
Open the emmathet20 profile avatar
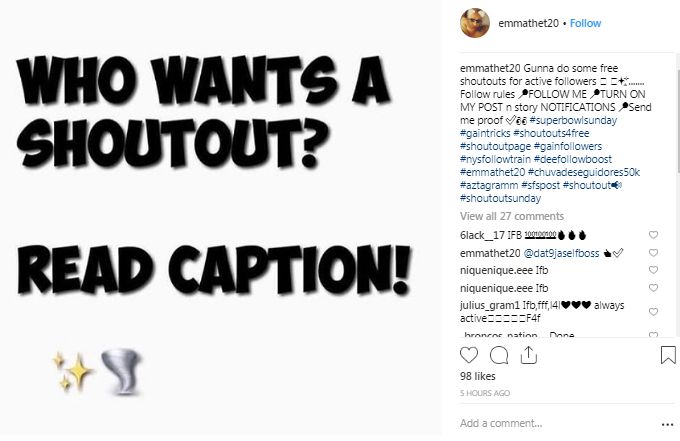475,23
